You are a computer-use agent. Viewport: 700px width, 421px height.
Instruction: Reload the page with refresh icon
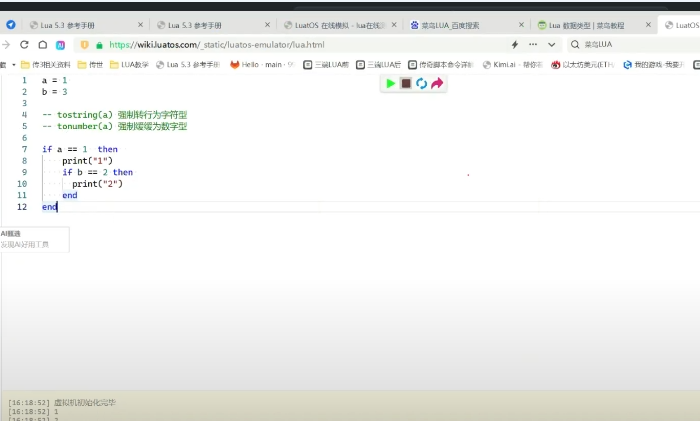[x=25, y=44]
